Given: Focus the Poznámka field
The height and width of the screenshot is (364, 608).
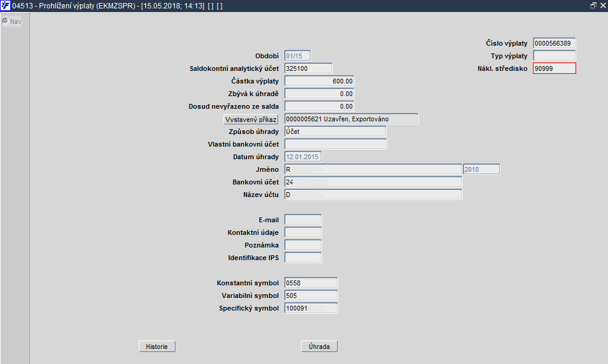Looking at the screenshot, I should pyautogui.click(x=303, y=245).
